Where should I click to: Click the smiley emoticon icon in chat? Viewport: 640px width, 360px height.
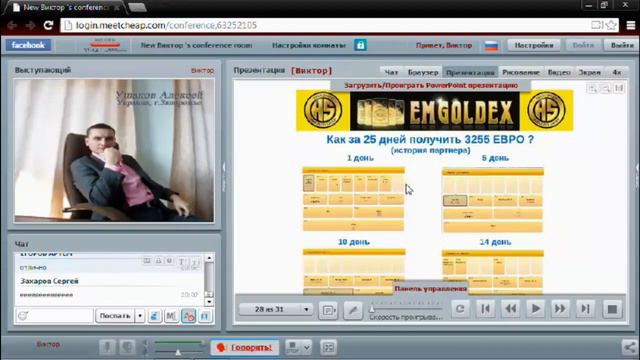point(23,316)
